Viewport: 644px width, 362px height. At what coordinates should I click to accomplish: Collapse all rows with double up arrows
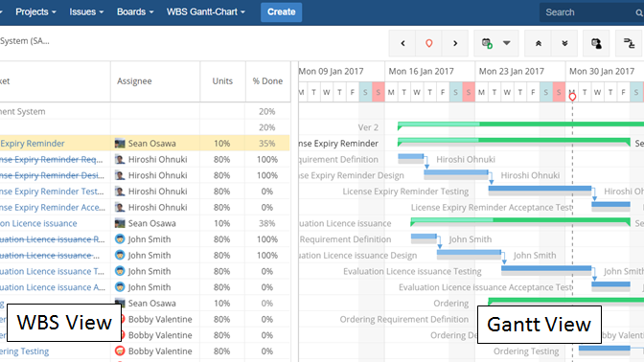pos(538,43)
